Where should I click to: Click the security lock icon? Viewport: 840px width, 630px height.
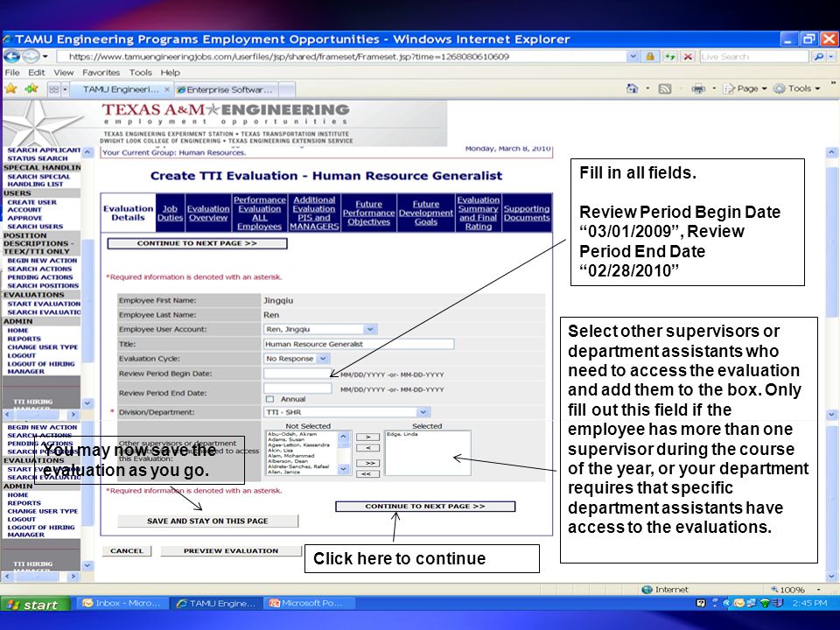(650, 56)
